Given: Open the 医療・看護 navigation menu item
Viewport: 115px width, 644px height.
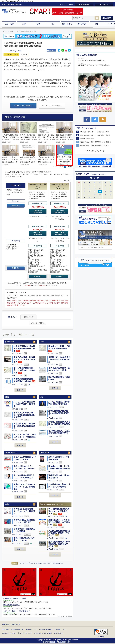Looking at the screenshot, I should point(9,24).
